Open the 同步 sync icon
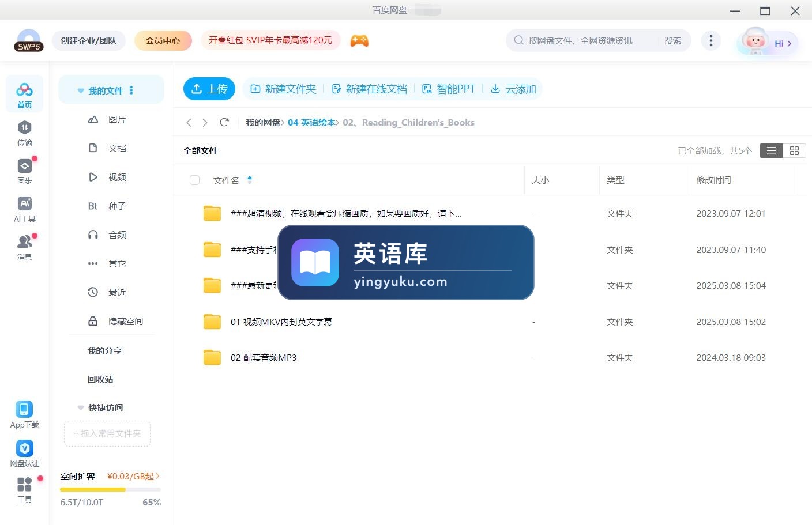 point(24,171)
